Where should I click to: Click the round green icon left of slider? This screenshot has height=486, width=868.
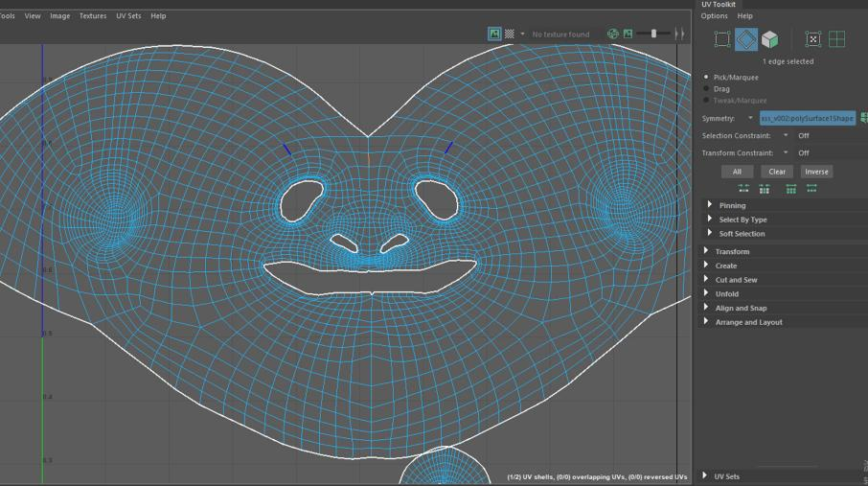click(x=613, y=34)
